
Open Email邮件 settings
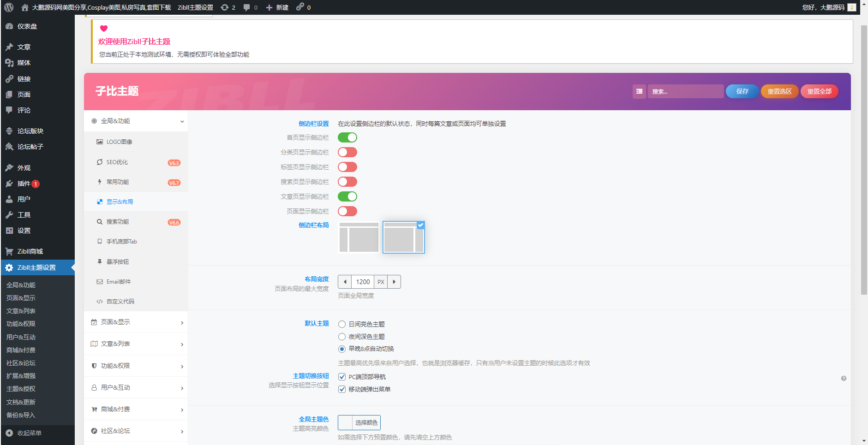(x=118, y=281)
